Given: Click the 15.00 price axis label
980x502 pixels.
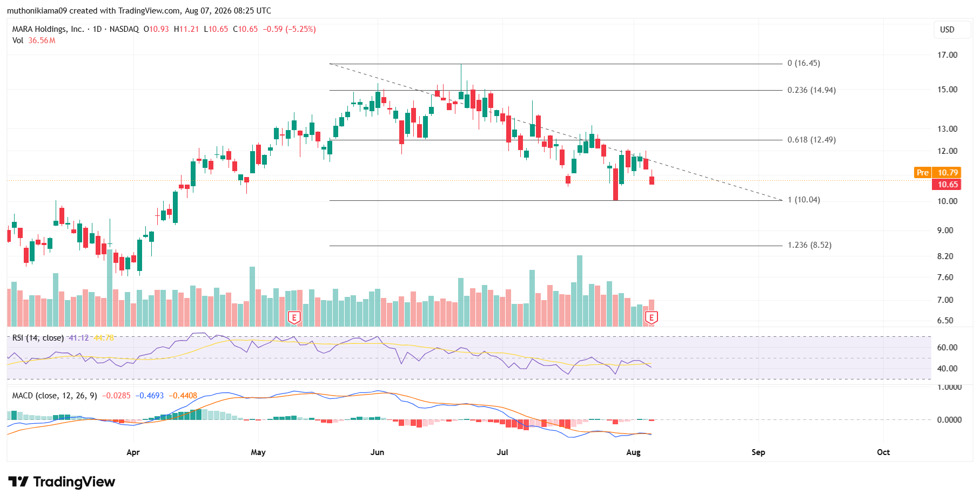Looking at the screenshot, I should [947, 90].
